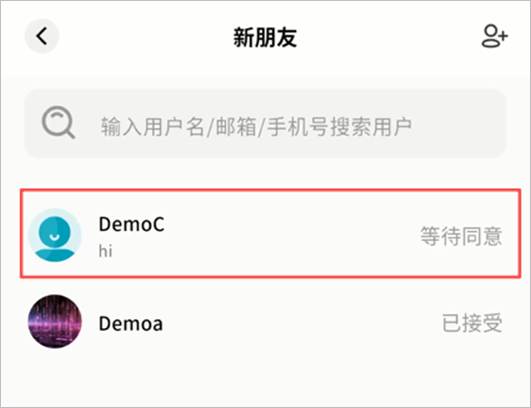Select the Demoa contact name
531x408 pixels.
(x=131, y=323)
